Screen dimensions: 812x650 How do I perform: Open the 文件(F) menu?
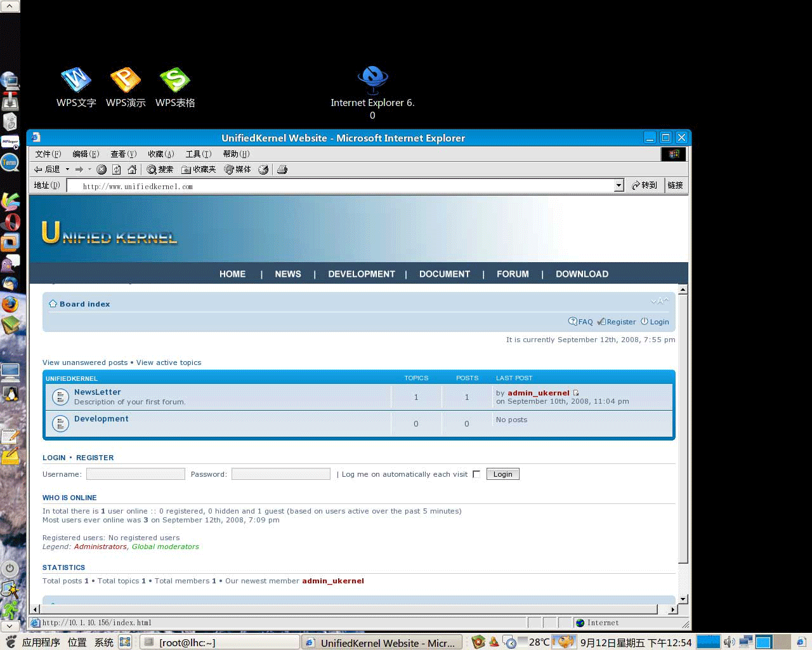tap(48, 154)
